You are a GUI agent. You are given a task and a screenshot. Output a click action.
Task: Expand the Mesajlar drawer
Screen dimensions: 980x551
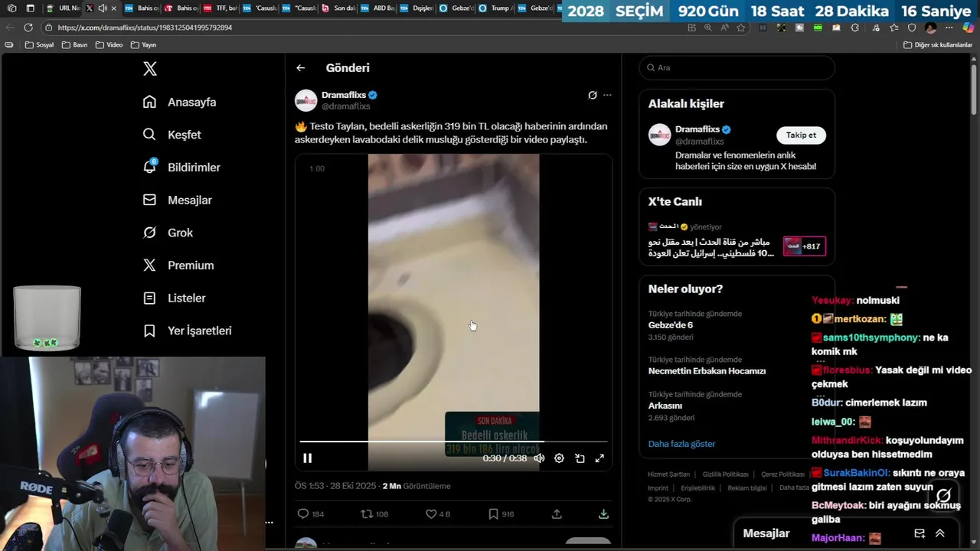pos(940,533)
